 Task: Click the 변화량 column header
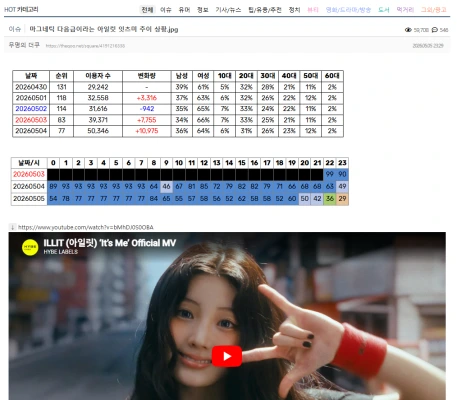(x=147, y=76)
